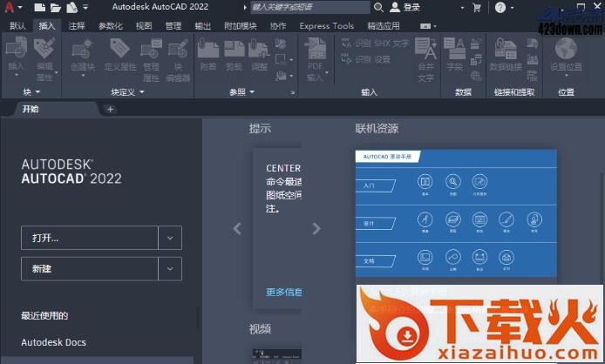Expand the New (新建) dropdown arrow
Image resolution: width=605 pixels, height=364 pixels.
pyautogui.click(x=170, y=269)
